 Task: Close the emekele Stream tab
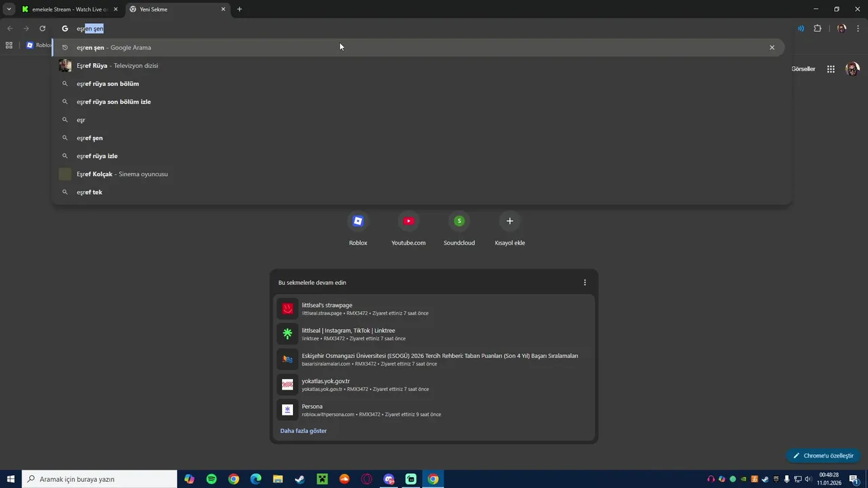pyautogui.click(x=115, y=9)
